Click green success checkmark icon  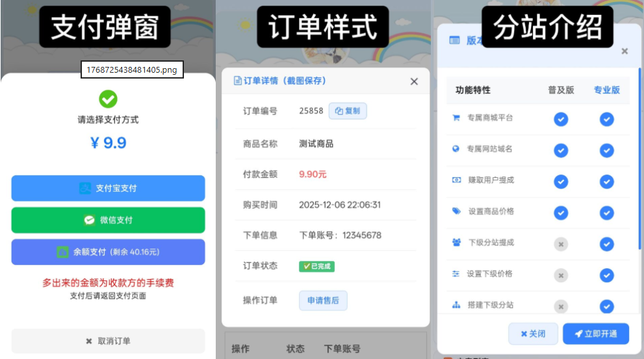point(108,99)
